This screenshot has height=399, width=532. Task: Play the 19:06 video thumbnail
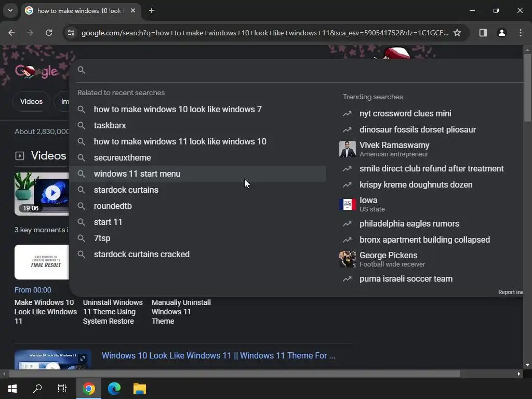click(42, 194)
